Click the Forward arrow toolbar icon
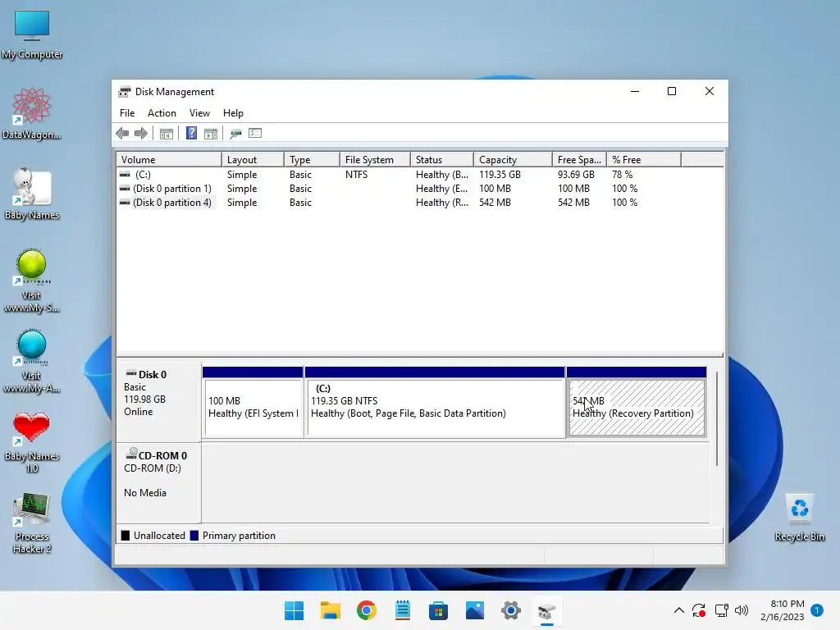Screen dimensions: 840x630 click(x=141, y=134)
